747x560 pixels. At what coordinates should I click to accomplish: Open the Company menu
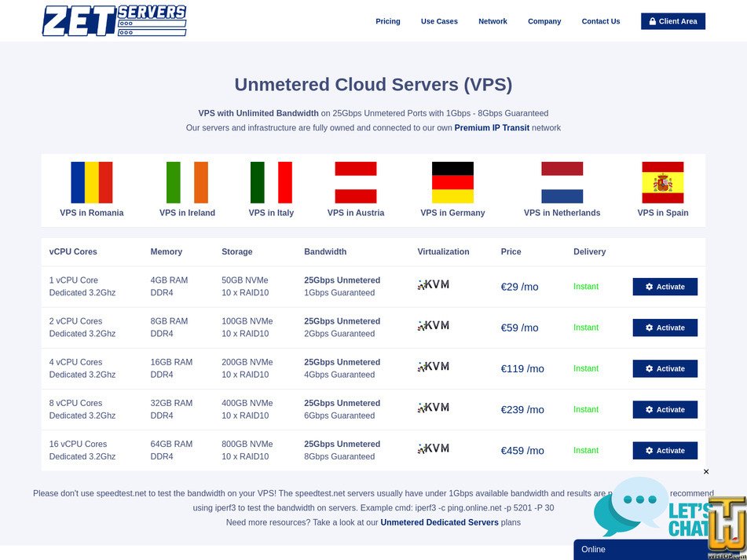tap(544, 21)
